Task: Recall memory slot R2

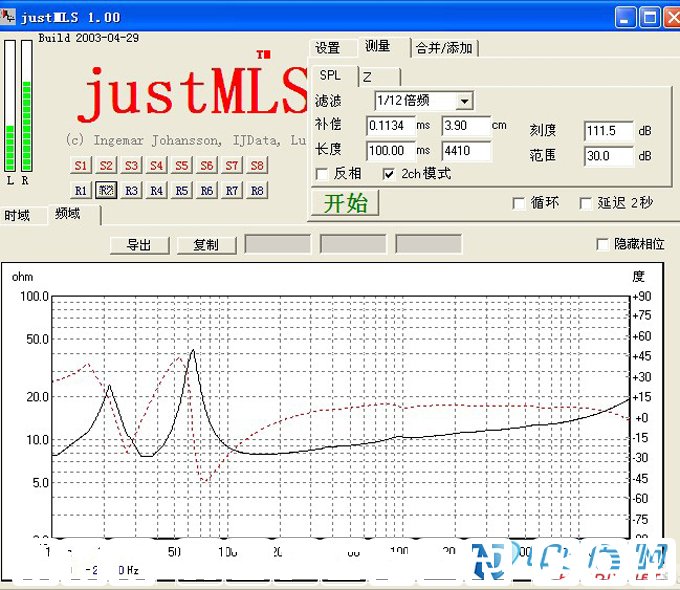Action: point(106,190)
